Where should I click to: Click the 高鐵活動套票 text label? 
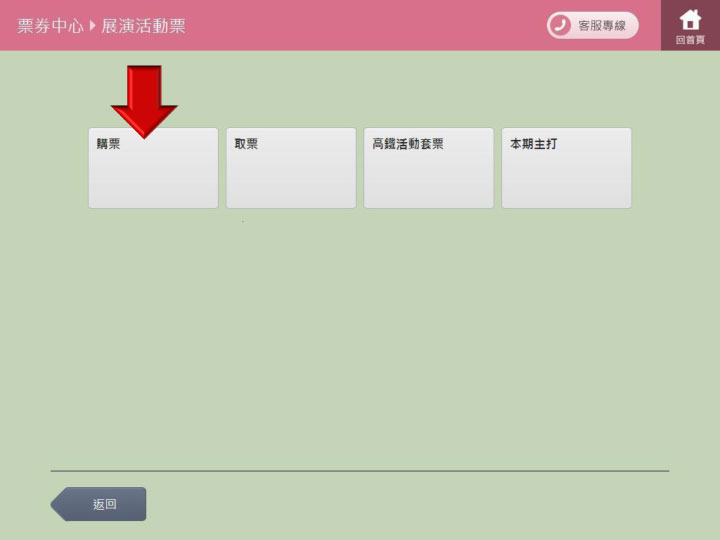click(408, 144)
